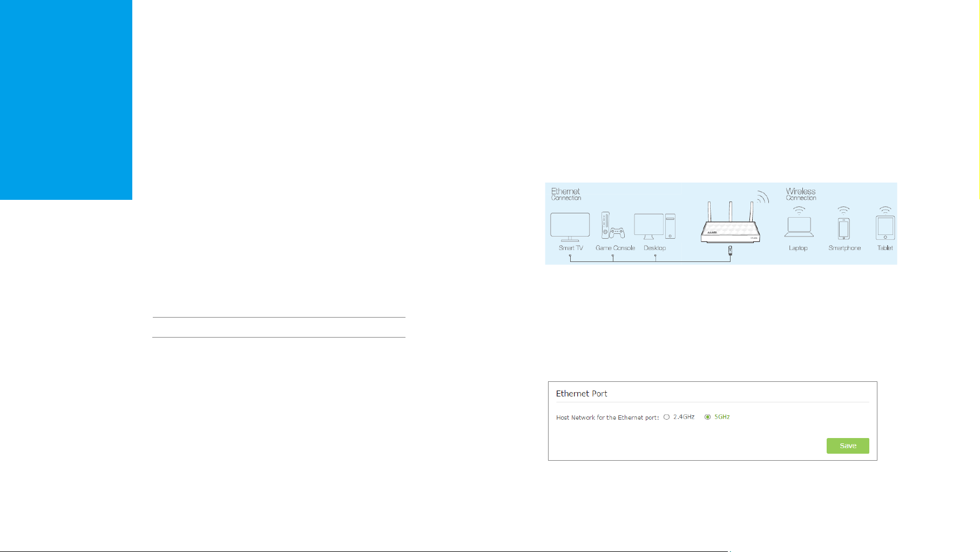
Task: Click the "Tablet" caption text
Action: click(885, 248)
